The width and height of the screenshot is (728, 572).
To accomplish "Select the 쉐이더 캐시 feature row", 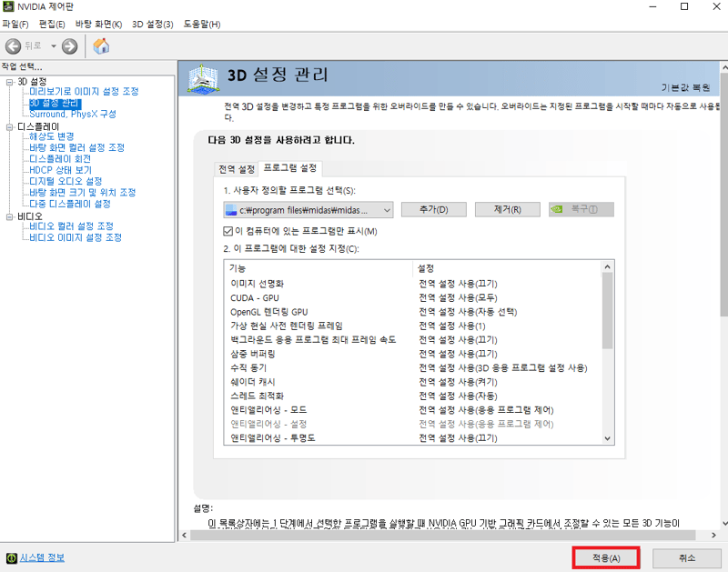I will click(x=413, y=382).
